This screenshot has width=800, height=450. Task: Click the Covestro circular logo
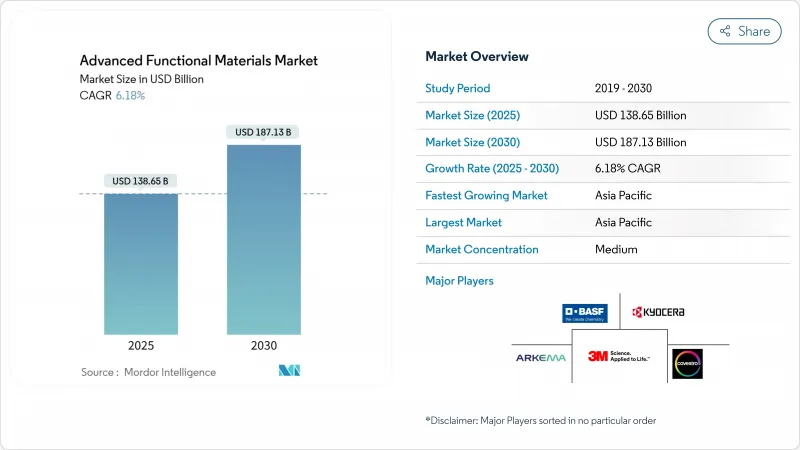(687, 364)
